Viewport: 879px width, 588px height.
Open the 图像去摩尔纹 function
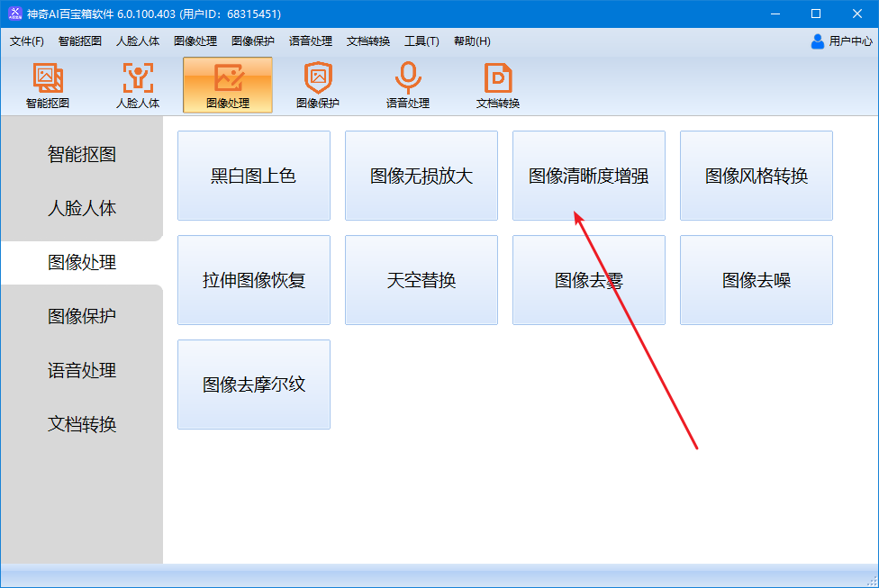[x=254, y=384]
